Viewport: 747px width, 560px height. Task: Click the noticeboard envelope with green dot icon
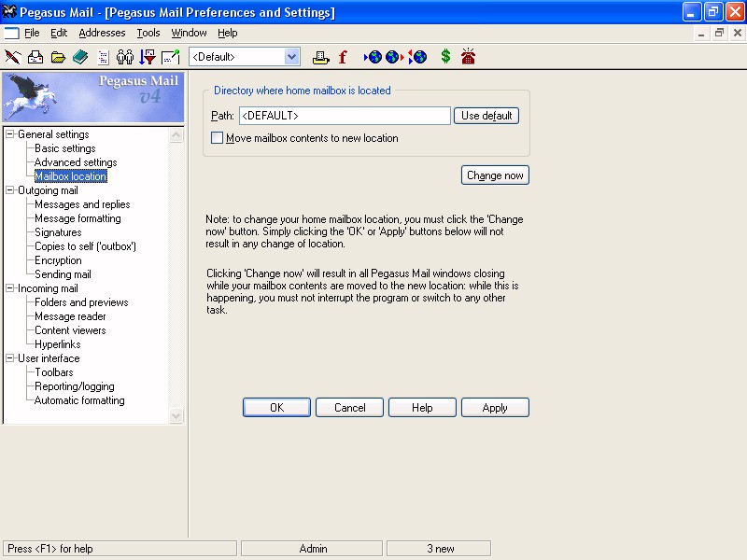point(171,57)
